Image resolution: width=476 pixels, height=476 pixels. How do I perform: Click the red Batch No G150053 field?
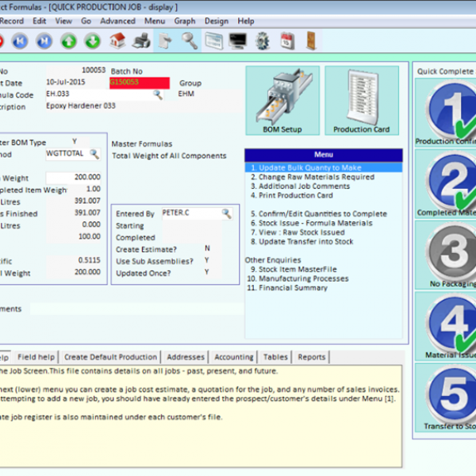pos(140,83)
